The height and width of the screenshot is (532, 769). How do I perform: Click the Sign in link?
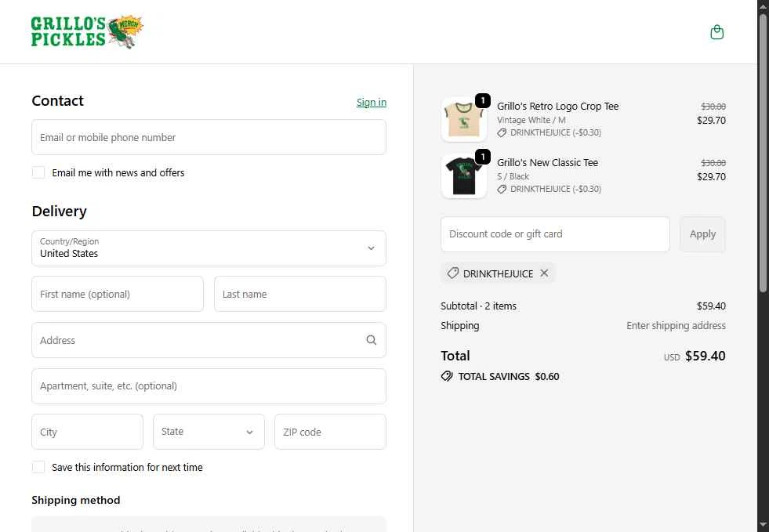pyautogui.click(x=372, y=102)
